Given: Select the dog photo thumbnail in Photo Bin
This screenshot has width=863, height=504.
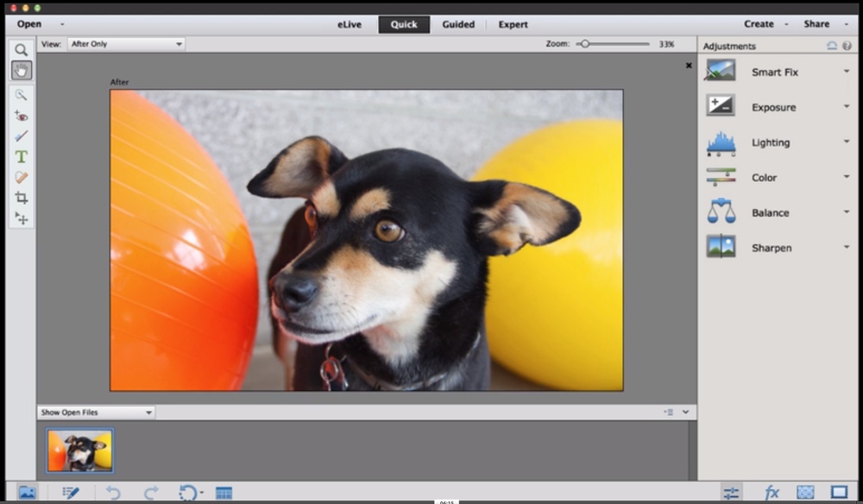Looking at the screenshot, I should (79, 450).
